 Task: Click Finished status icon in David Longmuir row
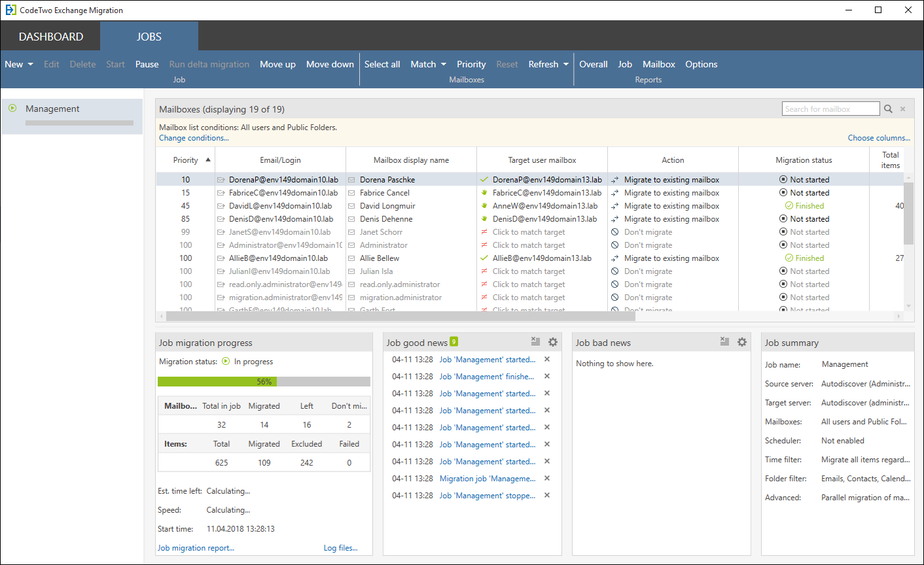click(x=789, y=206)
